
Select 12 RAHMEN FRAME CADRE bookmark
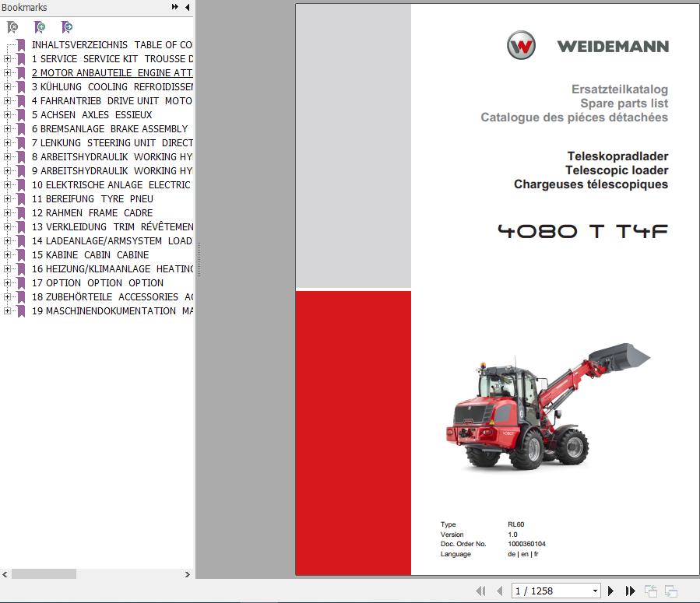pos(93,212)
